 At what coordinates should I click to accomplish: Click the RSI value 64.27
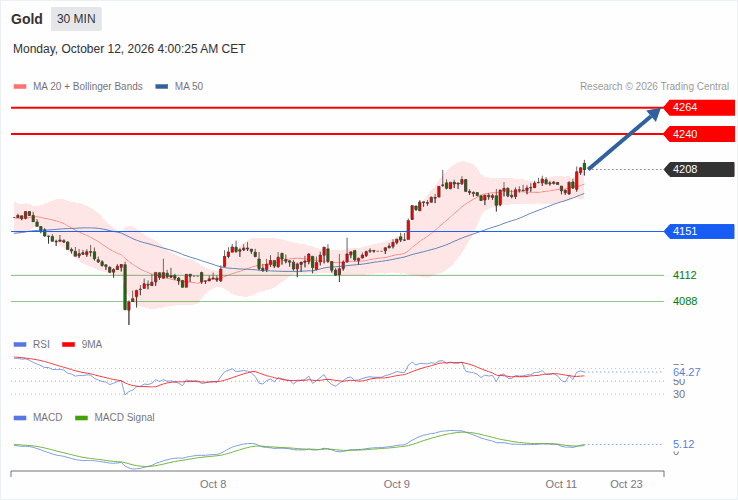pyautogui.click(x=687, y=372)
